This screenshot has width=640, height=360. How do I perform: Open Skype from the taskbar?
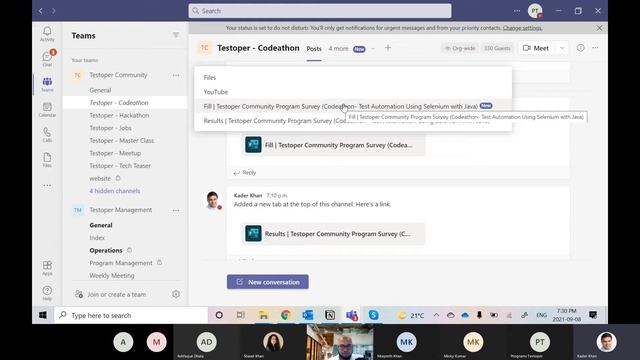[373, 315]
